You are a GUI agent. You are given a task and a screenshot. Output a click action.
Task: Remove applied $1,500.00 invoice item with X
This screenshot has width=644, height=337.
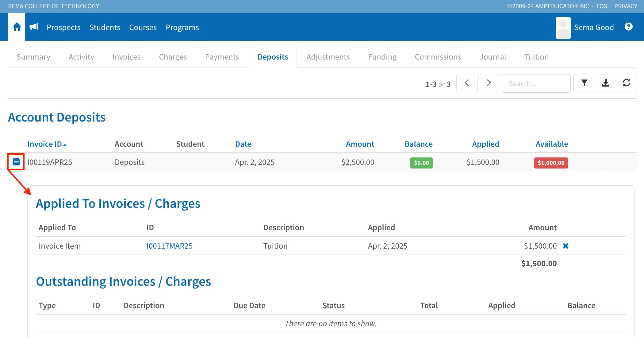[x=566, y=246]
